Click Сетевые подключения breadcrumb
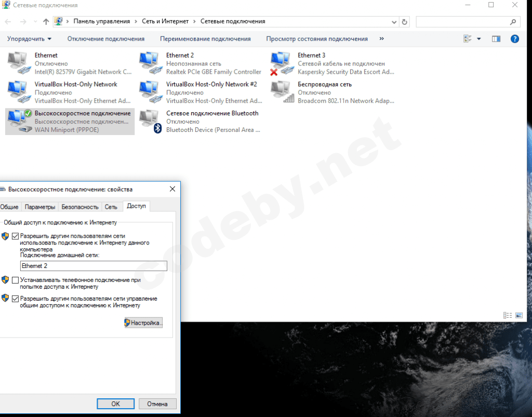Image resolution: width=532 pixels, height=417 pixels. pos(233,21)
